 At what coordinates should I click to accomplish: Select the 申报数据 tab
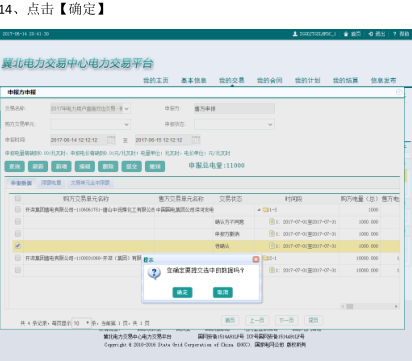coord(21,183)
